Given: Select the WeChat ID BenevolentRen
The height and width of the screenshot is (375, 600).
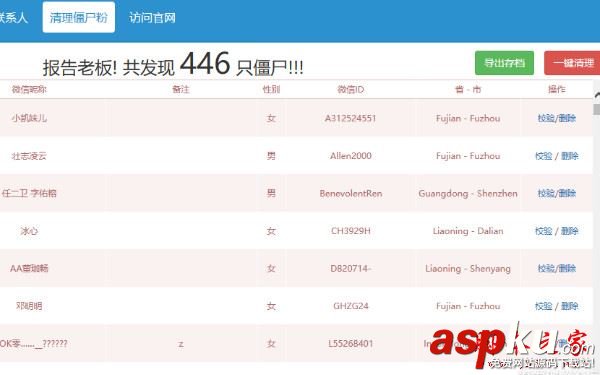Looking at the screenshot, I should [x=351, y=193].
